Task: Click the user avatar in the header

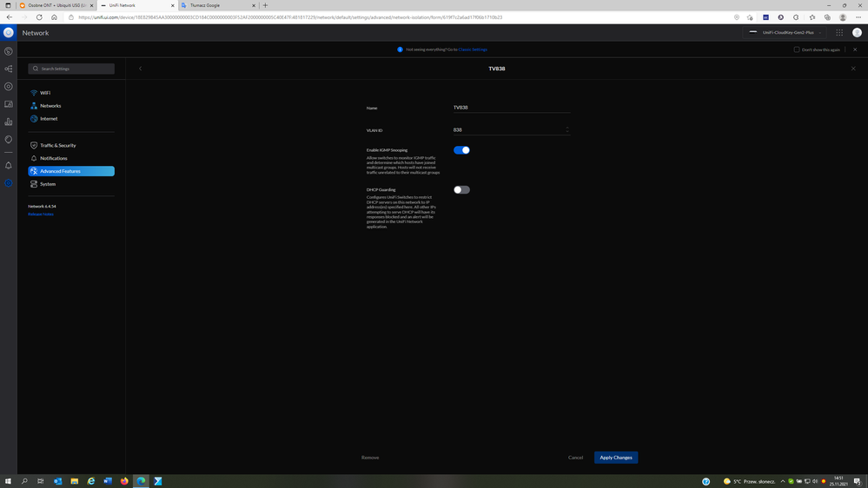Action: pos(857,33)
